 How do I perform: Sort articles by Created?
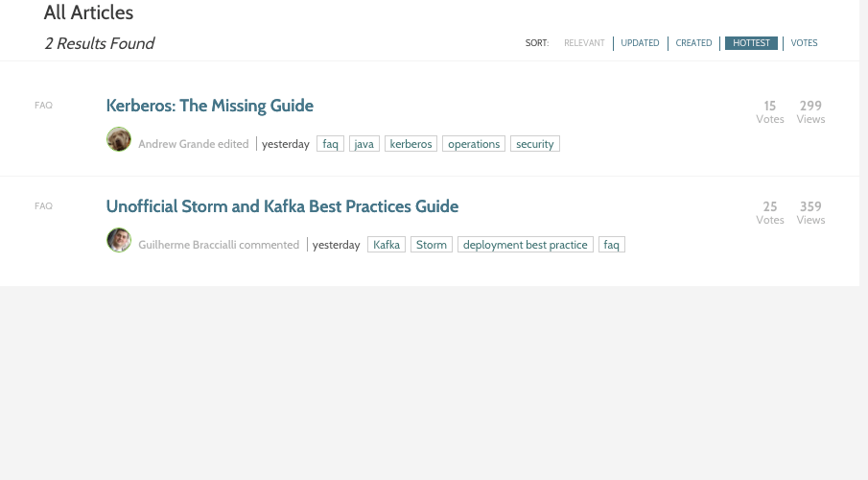693,43
